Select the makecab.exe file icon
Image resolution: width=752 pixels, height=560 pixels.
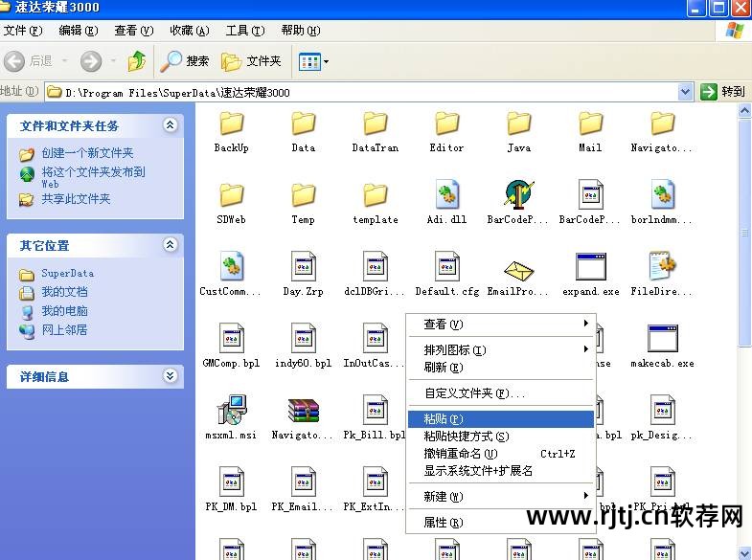pyautogui.click(x=662, y=340)
